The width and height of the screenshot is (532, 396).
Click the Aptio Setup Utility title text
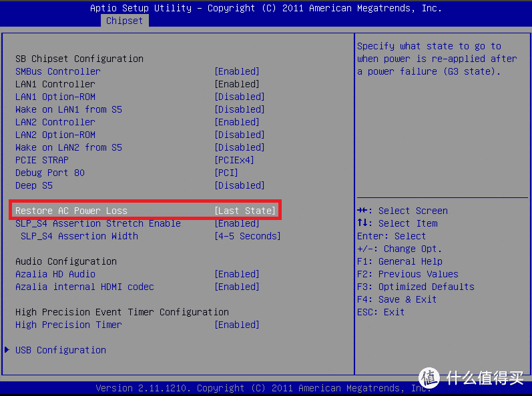(x=266, y=8)
